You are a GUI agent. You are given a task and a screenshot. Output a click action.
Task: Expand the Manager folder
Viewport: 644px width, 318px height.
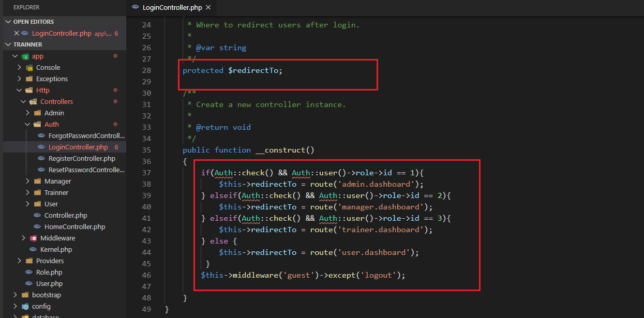57,181
